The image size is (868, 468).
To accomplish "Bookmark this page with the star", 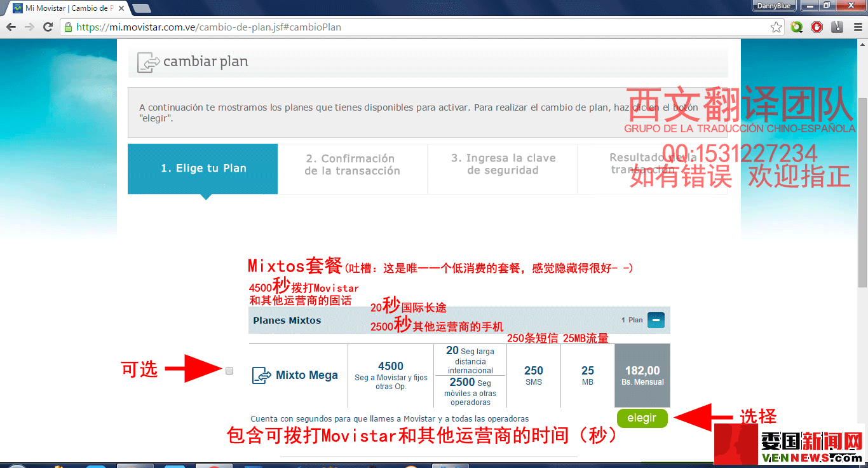I will (x=776, y=27).
